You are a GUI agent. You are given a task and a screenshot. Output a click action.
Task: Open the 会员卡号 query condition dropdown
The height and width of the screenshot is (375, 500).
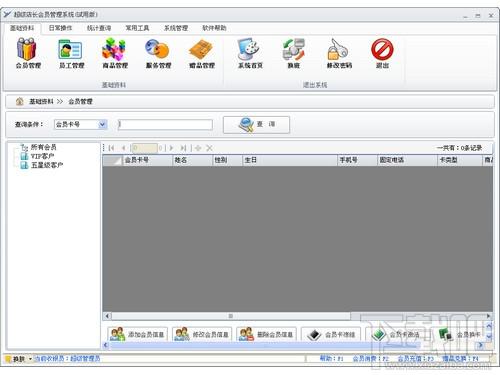(x=102, y=124)
